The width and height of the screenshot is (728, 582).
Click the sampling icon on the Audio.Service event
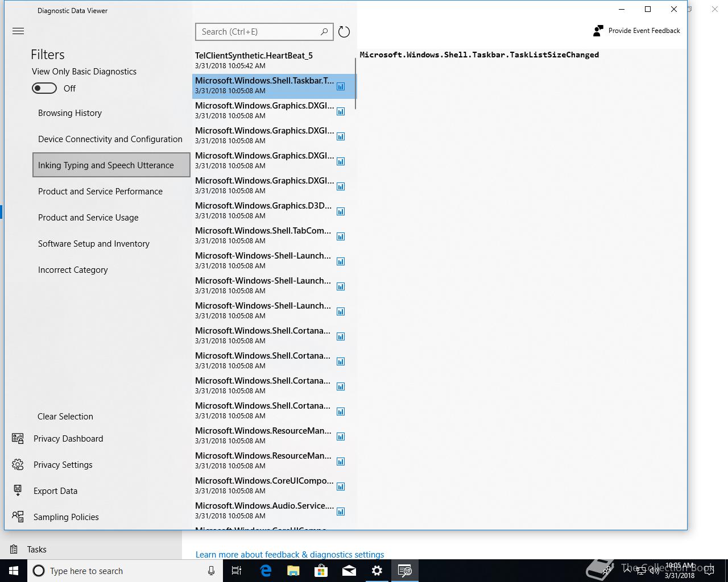pyautogui.click(x=341, y=512)
